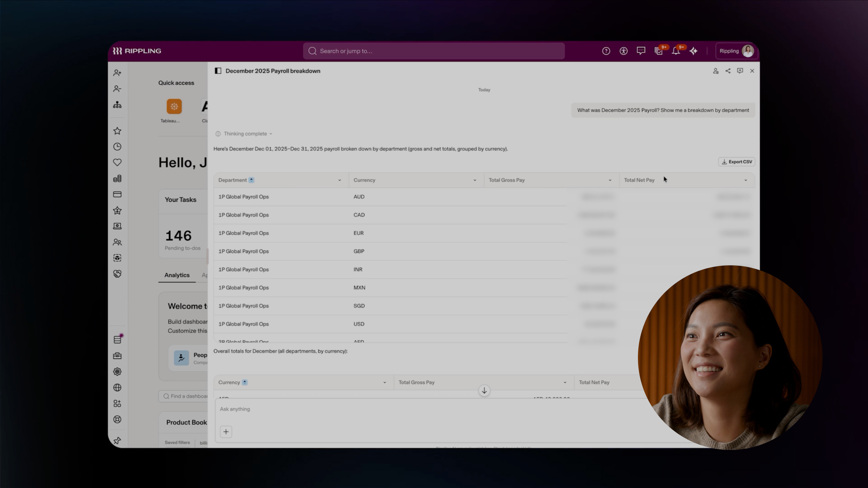Click the add employee sidebar icon

117,73
